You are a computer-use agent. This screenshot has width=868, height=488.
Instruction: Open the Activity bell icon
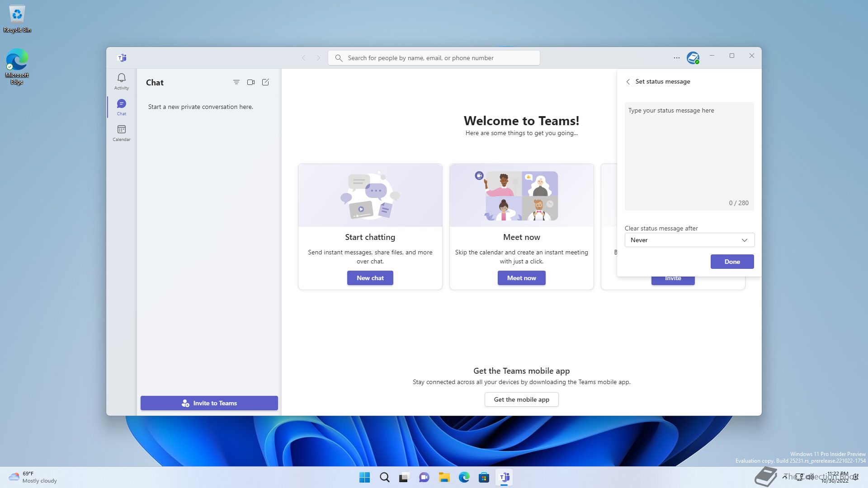pyautogui.click(x=121, y=81)
